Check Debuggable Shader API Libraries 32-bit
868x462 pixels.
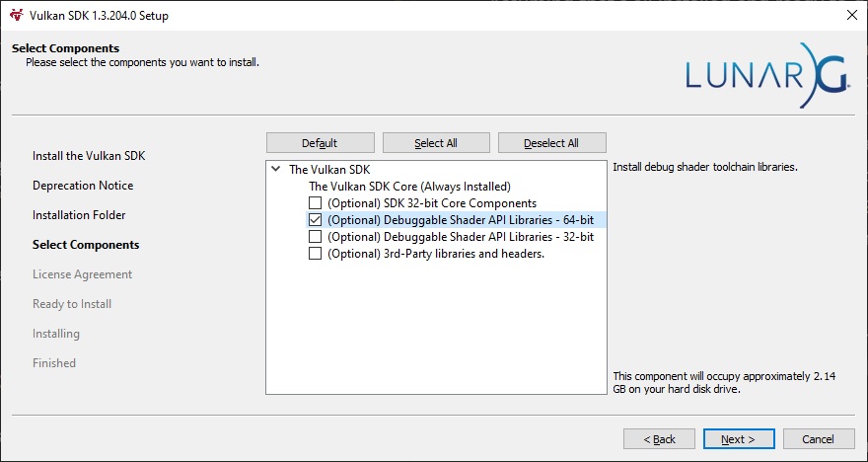315,237
